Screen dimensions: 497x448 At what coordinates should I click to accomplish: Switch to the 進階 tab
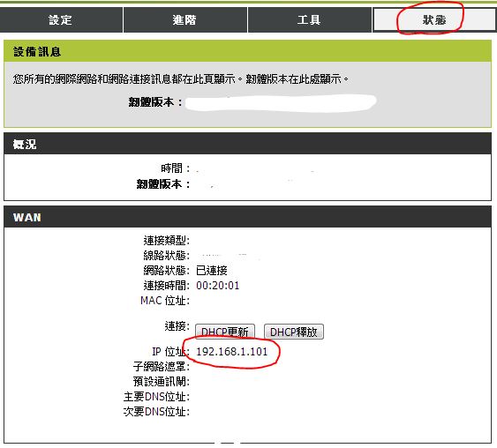coord(185,20)
